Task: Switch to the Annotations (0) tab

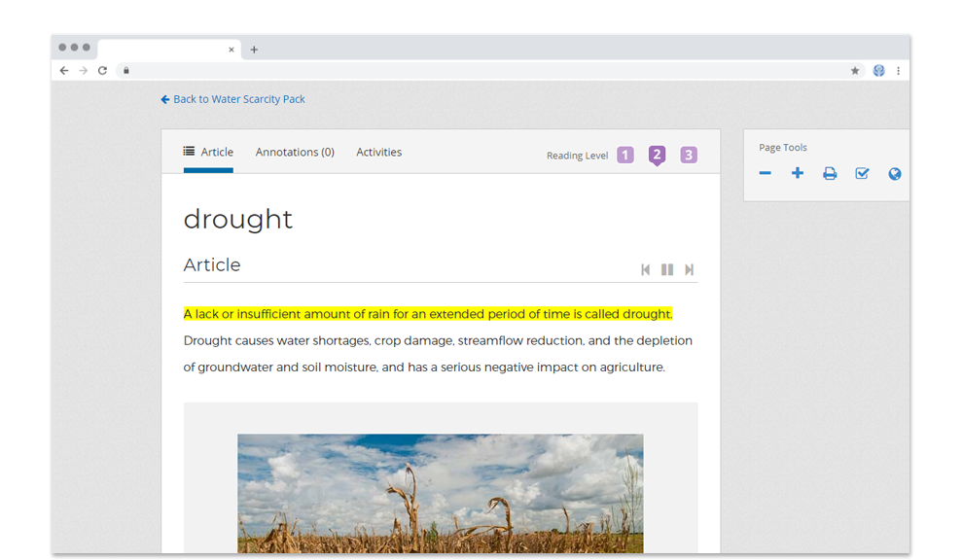Action: 295,153
